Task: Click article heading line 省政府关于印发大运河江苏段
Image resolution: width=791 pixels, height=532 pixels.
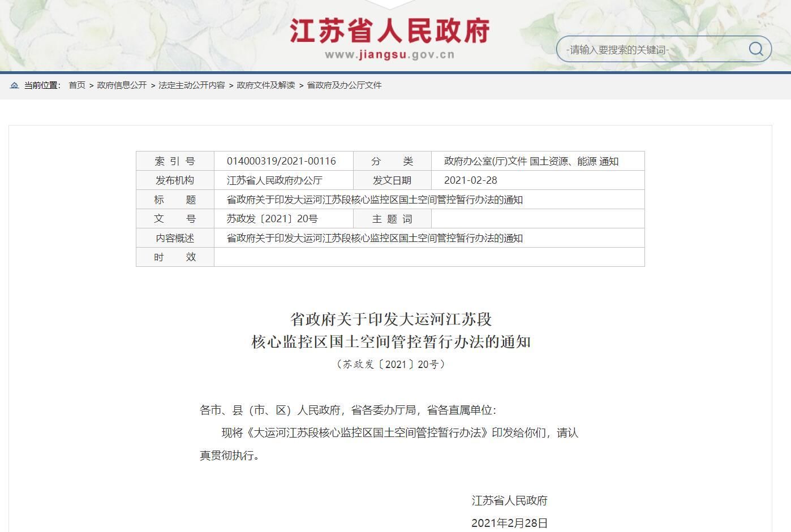Action: (x=391, y=319)
